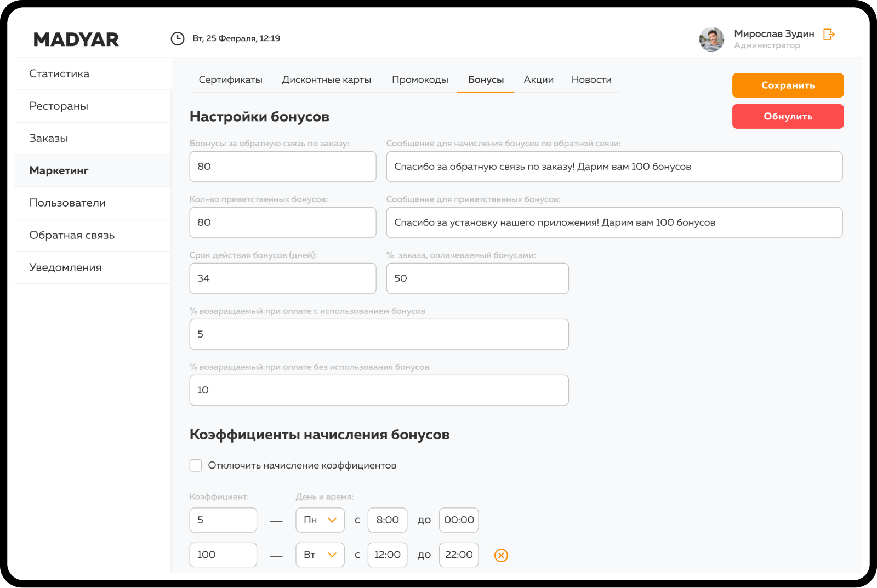Edit the feedback bonus message field
The width and height of the screenshot is (877, 588).
tap(614, 167)
